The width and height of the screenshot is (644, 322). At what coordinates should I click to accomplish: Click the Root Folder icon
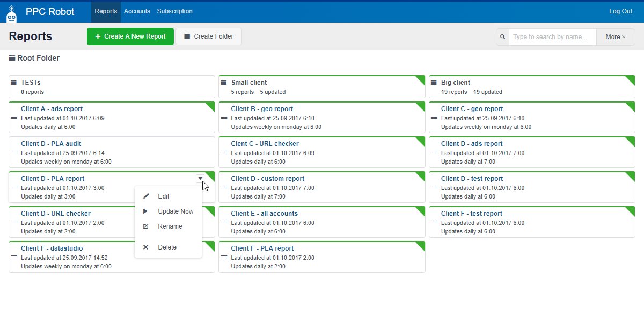(12, 58)
